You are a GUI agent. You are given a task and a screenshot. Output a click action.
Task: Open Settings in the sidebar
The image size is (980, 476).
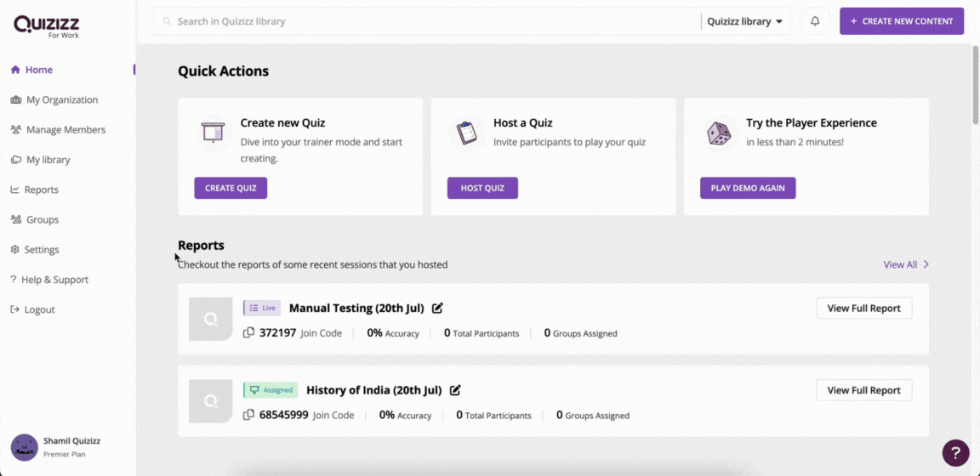(35, 250)
